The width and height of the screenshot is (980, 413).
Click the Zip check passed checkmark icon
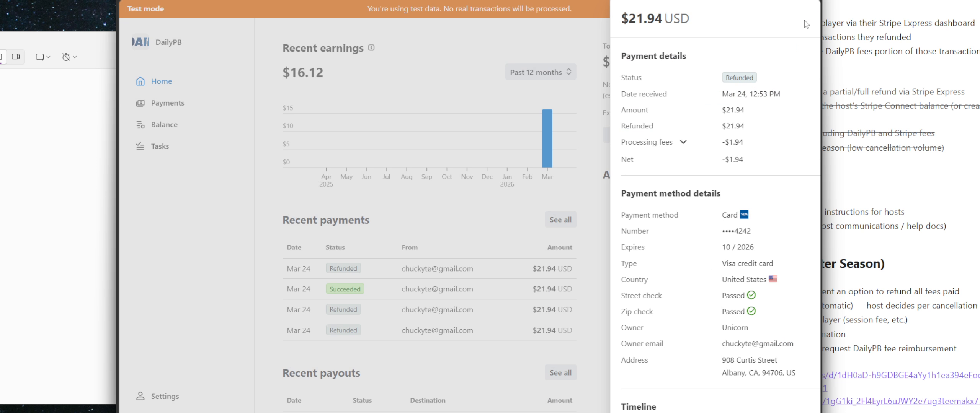tap(751, 311)
